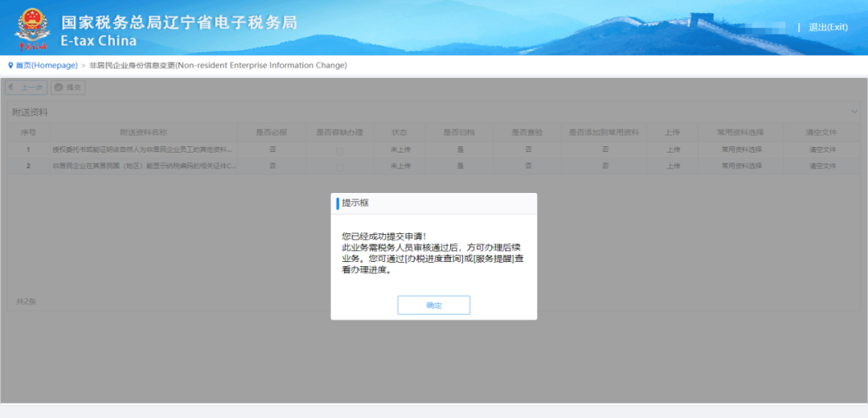Select row 1 attachment name text

pyautogui.click(x=143, y=150)
